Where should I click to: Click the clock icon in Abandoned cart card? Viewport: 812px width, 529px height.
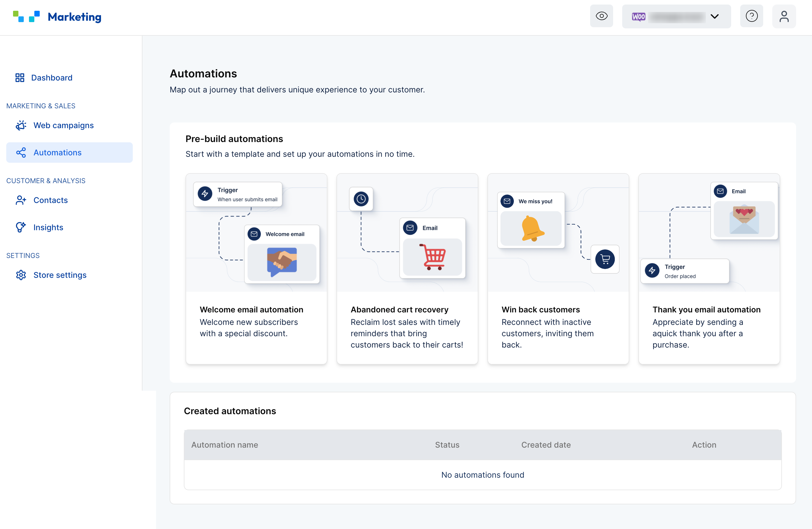coord(361,199)
